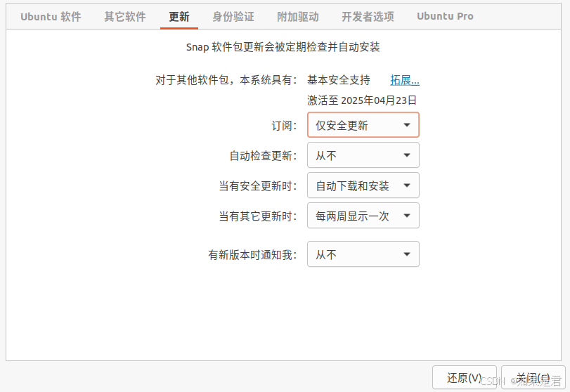This screenshot has height=392, width=570.
Task: Open the 自动检查更新 dropdown
Action: click(x=363, y=155)
